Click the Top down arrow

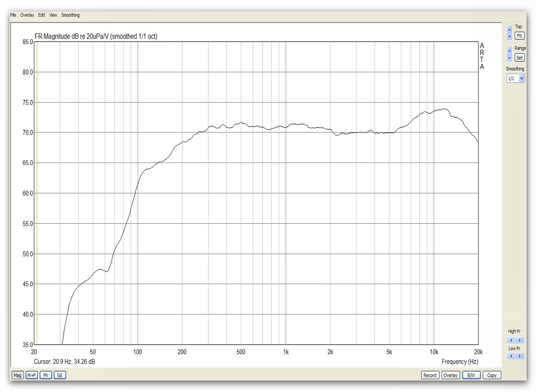509,37
